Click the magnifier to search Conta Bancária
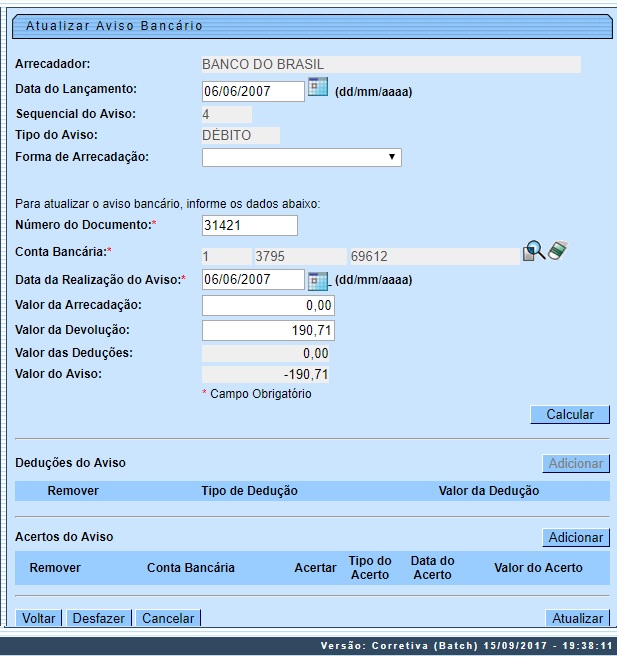The height and width of the screenshot is (657, 617). coord(534,253)
